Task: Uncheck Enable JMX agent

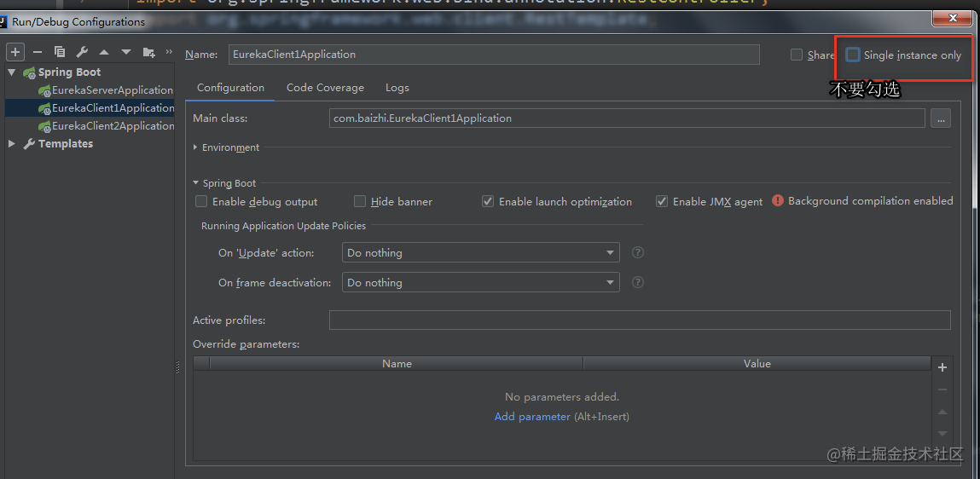Action: (x=662, y=201)
